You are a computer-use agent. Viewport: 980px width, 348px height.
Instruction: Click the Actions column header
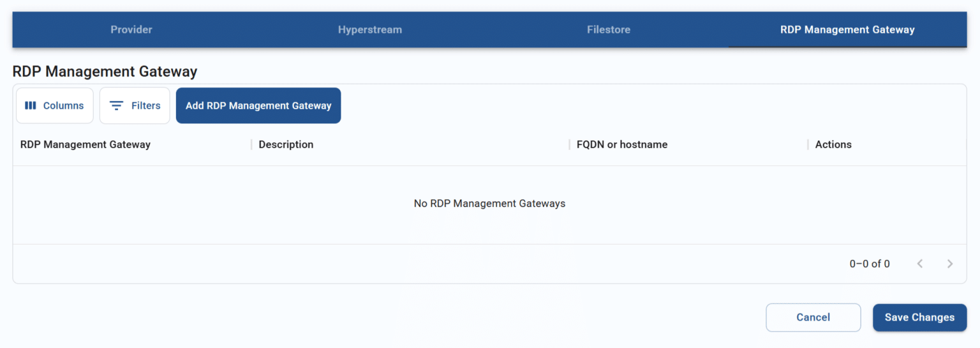[833, 144]
